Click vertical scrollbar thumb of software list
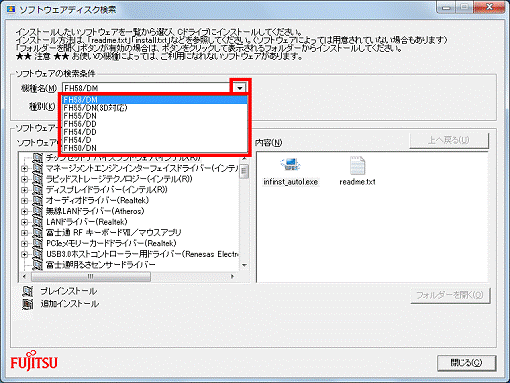The width and height of the screenshot is (510, 383). coord(244,172)
